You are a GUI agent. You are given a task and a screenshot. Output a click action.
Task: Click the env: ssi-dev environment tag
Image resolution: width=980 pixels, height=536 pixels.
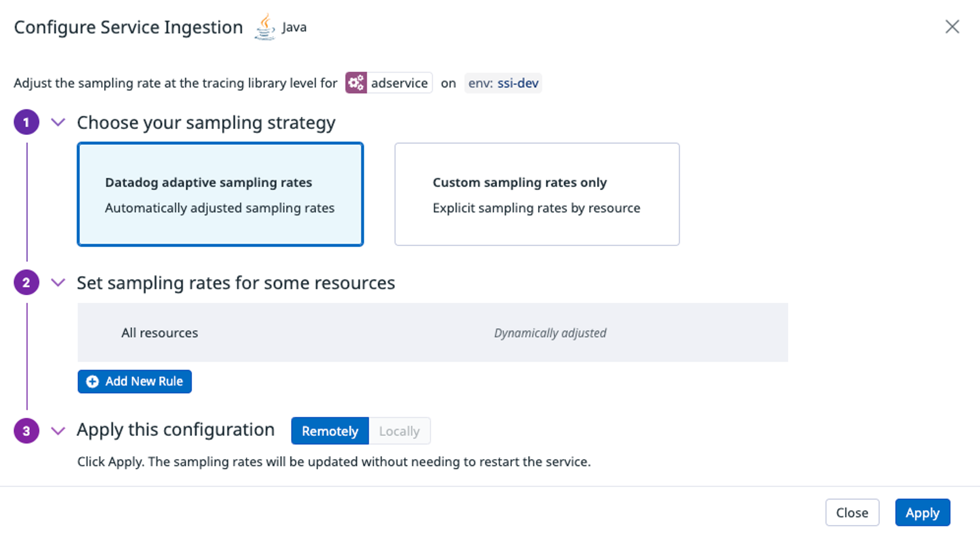(502, 82)
